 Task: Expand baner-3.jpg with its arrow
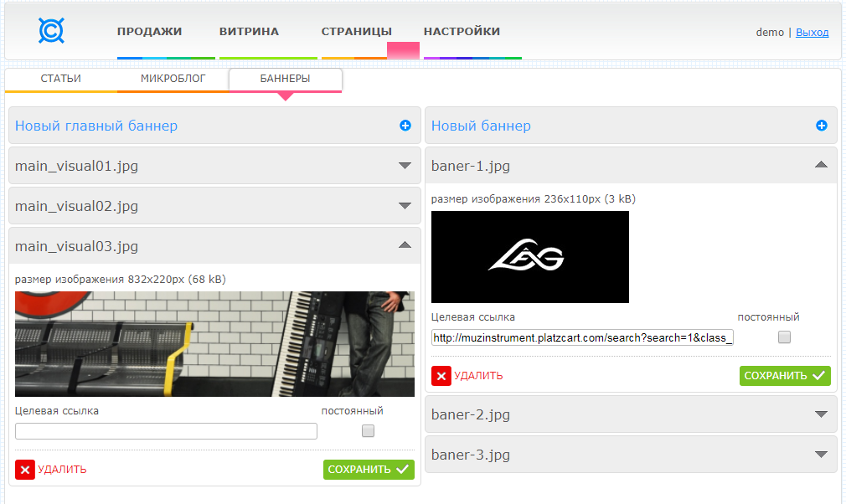point(821,455)
